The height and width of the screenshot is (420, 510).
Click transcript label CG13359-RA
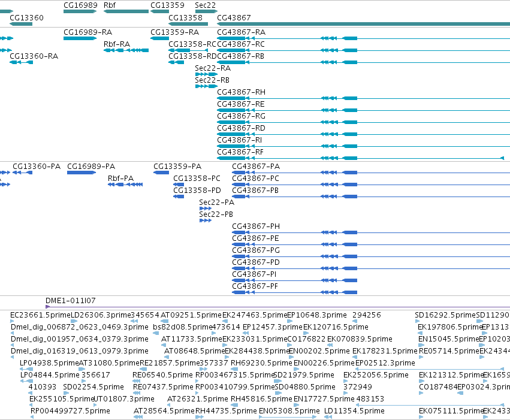[174, 32]
